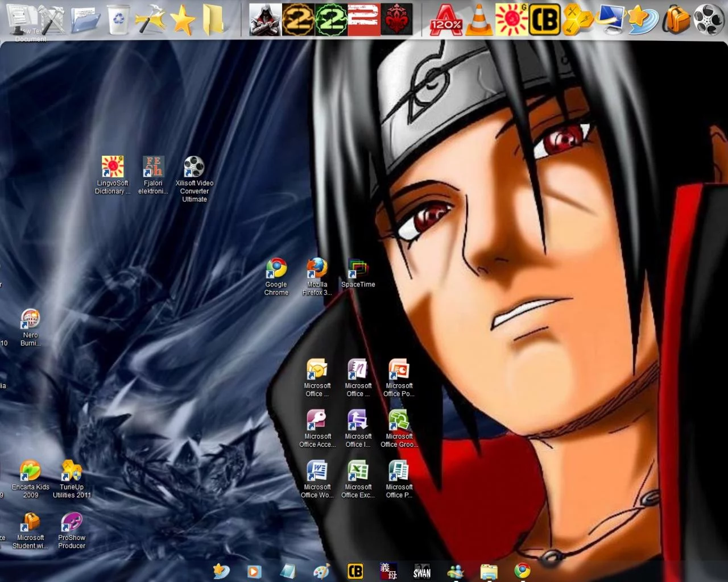
Task: Select Microsoft Office Access shortcut
Action: (317, 429)
